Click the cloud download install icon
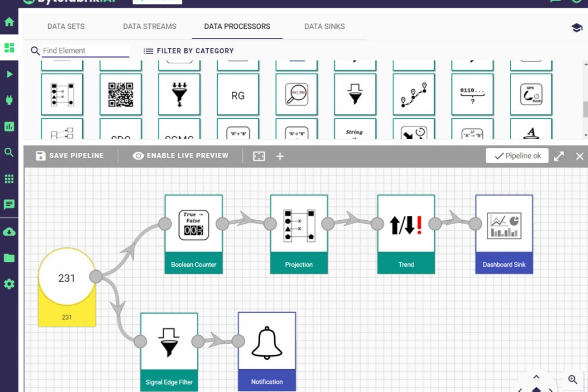 coord(9,232)
